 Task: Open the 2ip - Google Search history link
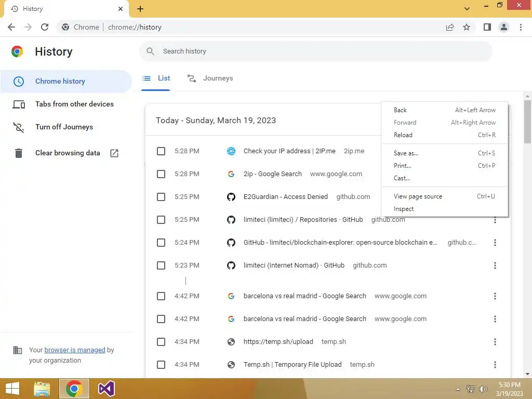click(x=272, y=174)
